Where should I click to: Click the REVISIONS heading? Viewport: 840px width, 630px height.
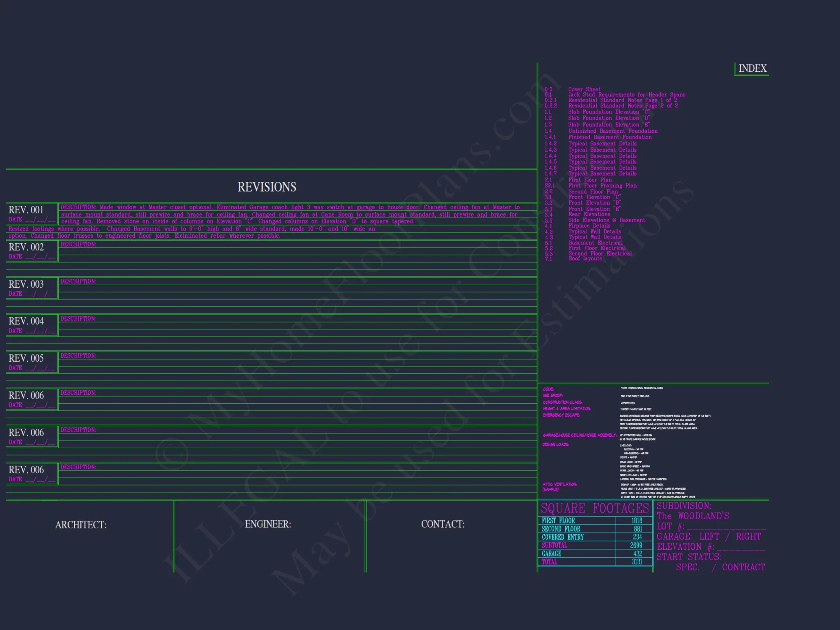coord(267,187)
